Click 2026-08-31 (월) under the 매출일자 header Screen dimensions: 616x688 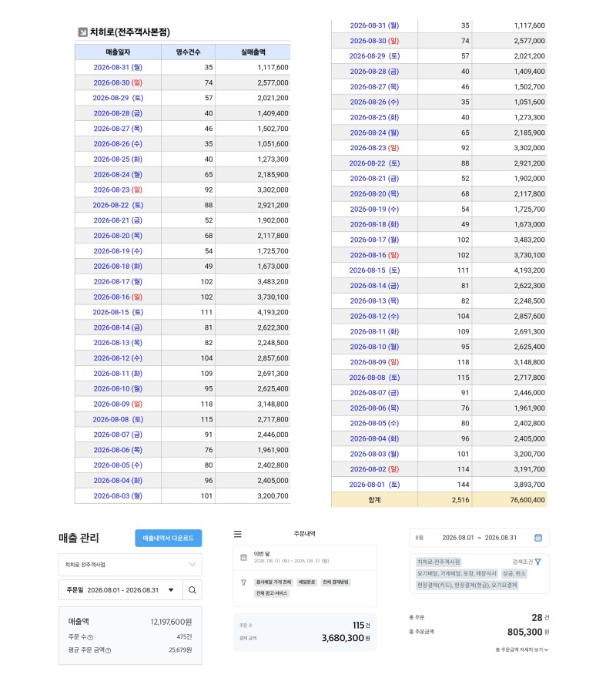point(118,67)
